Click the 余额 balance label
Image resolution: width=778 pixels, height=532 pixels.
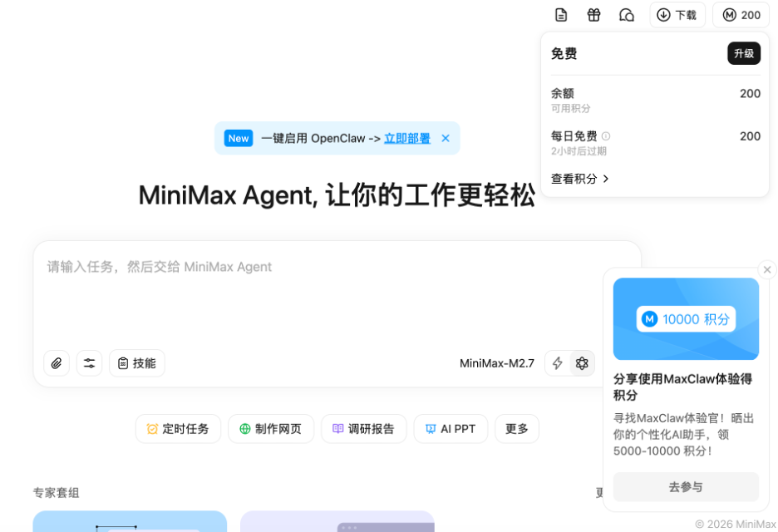point(562,93)
